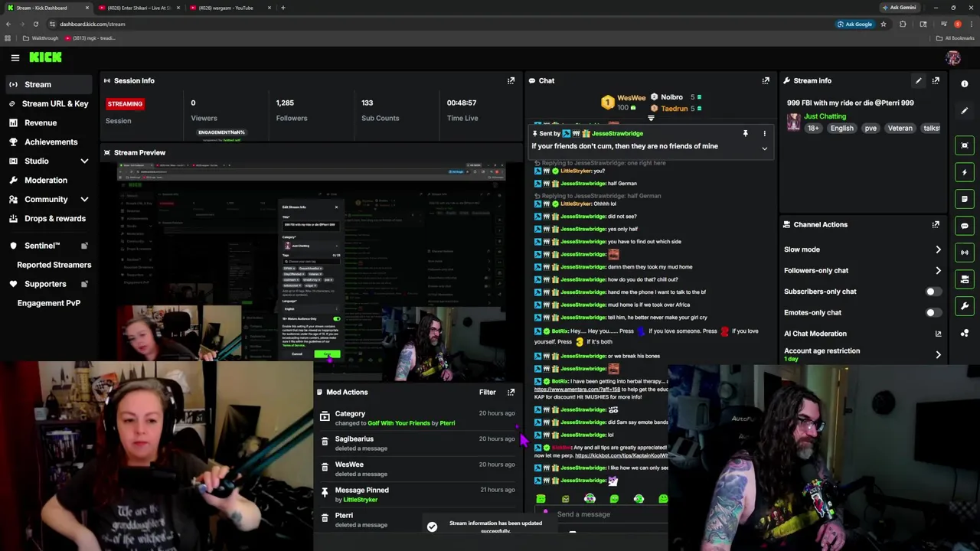
Task: Open the amentara.com link in chat
Action: coord(577,390)
